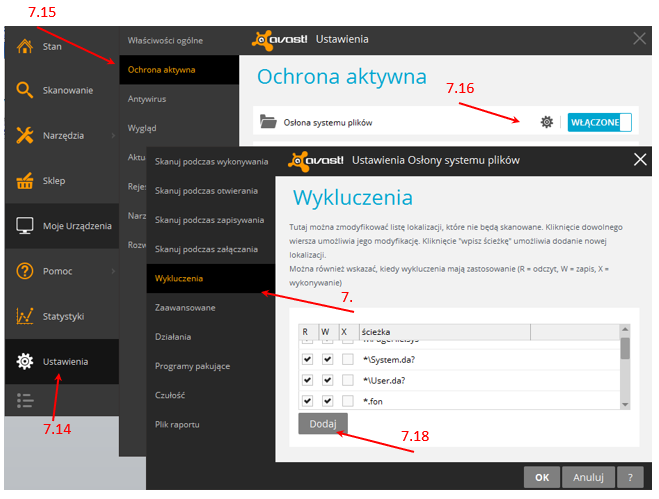Click the Dodaj button
This screenshot has height=499, width=659.
(323, 424)
